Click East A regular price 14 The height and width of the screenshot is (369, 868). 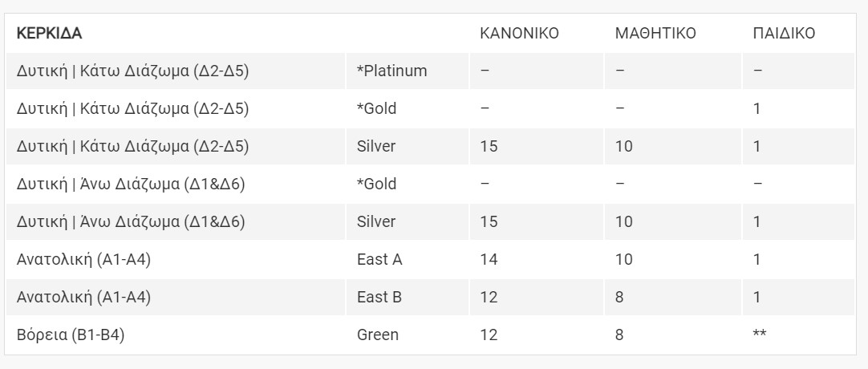click(x=489, y=259)
